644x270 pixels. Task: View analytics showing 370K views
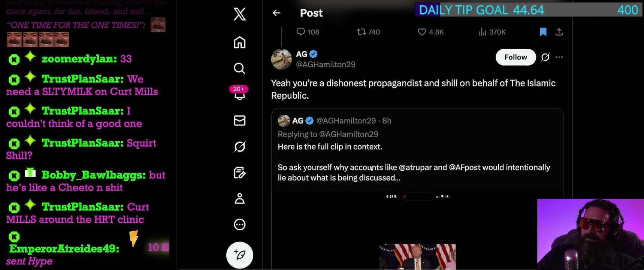tap(492, 32)
